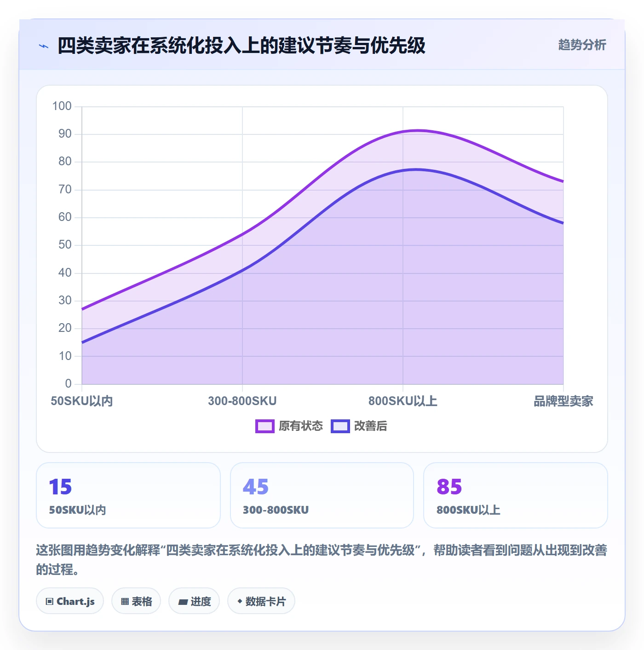Toggle the 改善后 legend swatch

(340, 426)
